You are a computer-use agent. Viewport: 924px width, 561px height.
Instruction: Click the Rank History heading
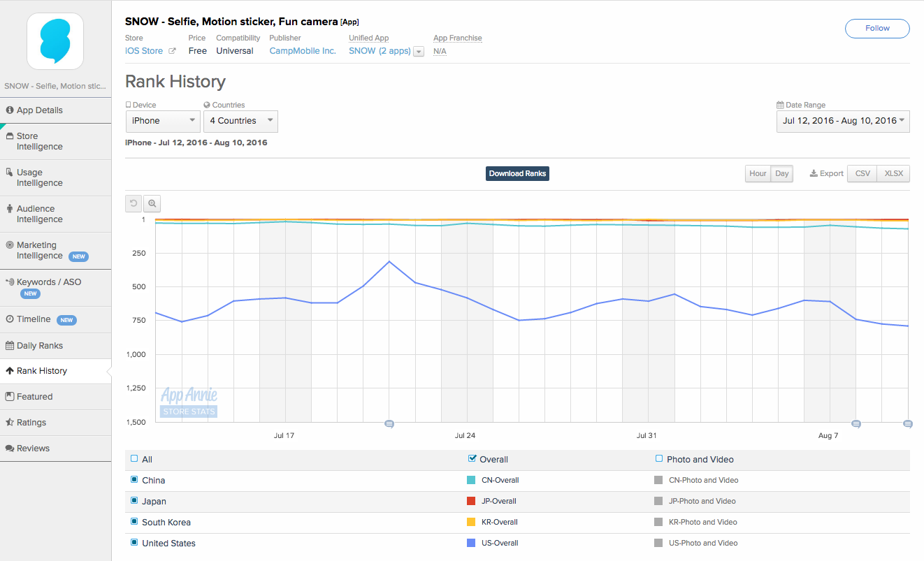point(175,82)
